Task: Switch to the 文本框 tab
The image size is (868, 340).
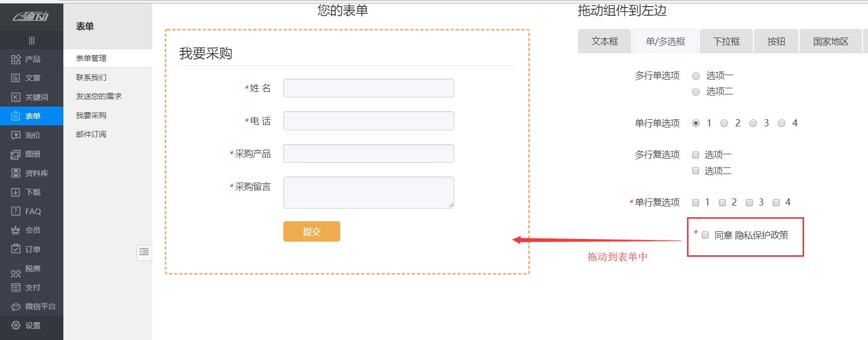Action: 604,42
